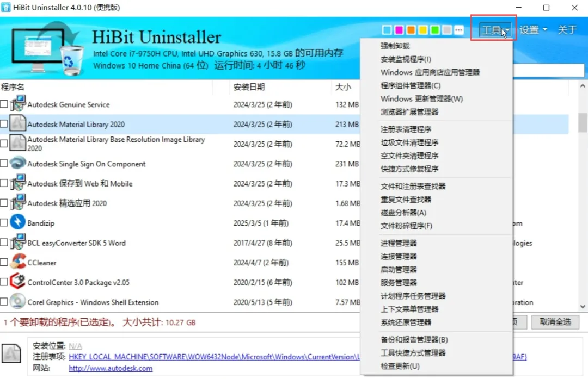Apply the magenta theme color swatch

tap(399, 30)
